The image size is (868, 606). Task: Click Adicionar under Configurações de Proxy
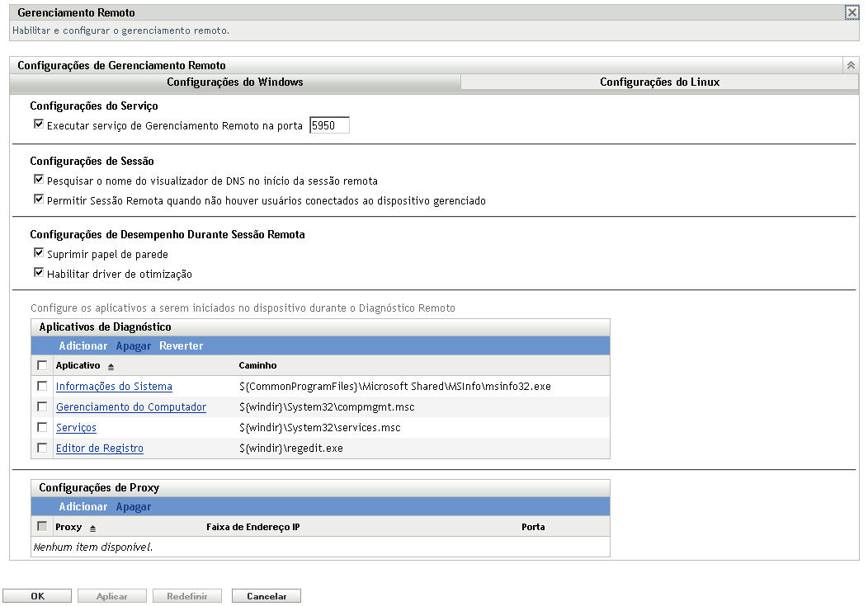[83, 506]
